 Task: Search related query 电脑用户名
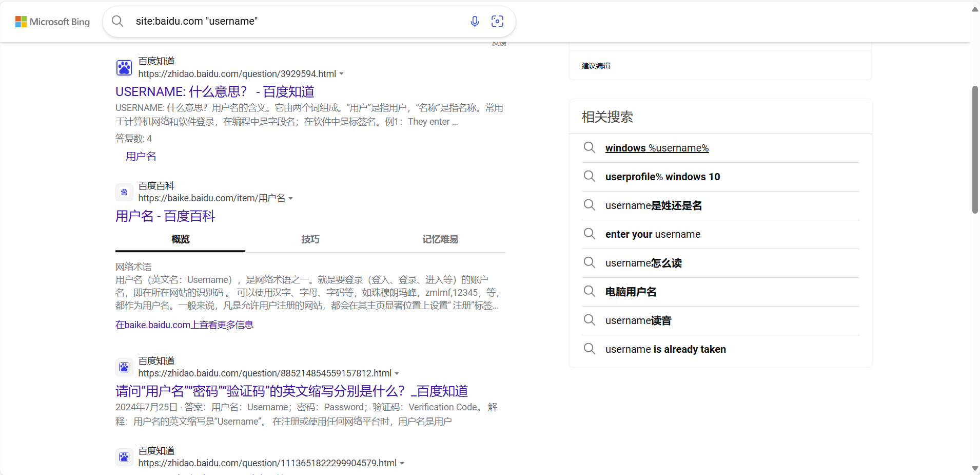[631, 292]
